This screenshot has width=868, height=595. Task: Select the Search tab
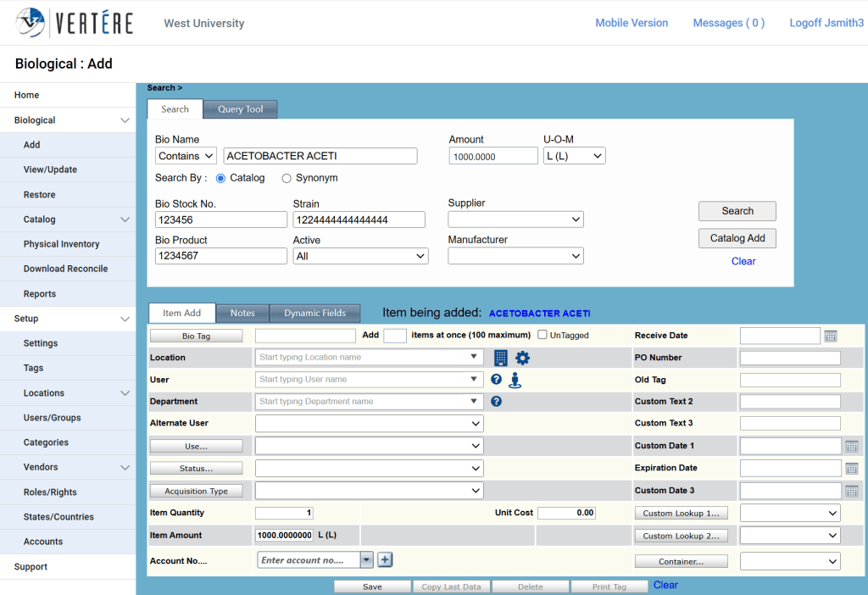click(x=175, y=109)
